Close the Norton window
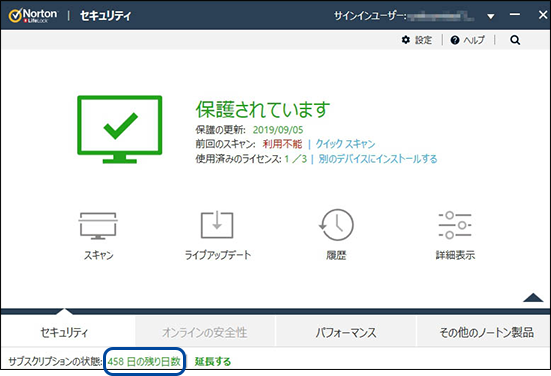Viewport: 551px width, 376px height. pos(543,15)
